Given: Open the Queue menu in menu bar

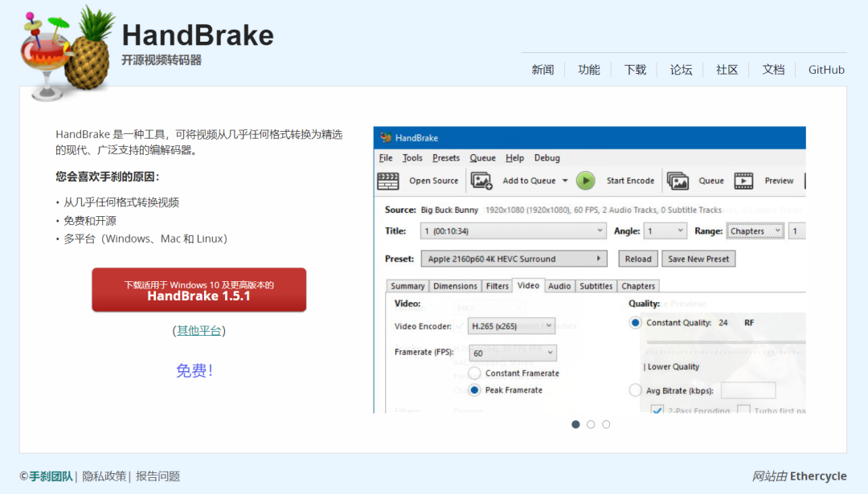Looking at the screenshot, I should pyautogui.click(x=483, y=158).
